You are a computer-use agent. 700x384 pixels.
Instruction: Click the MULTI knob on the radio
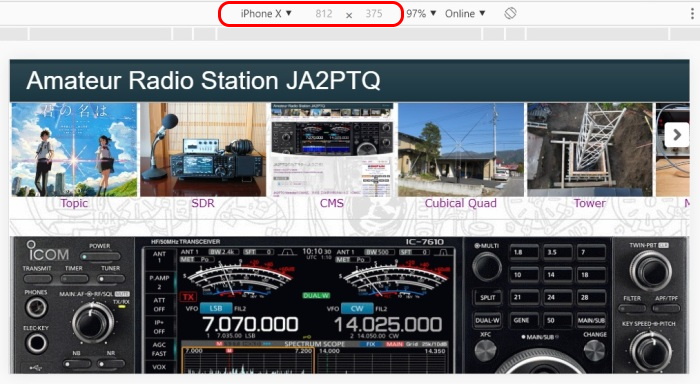[487, 267]
